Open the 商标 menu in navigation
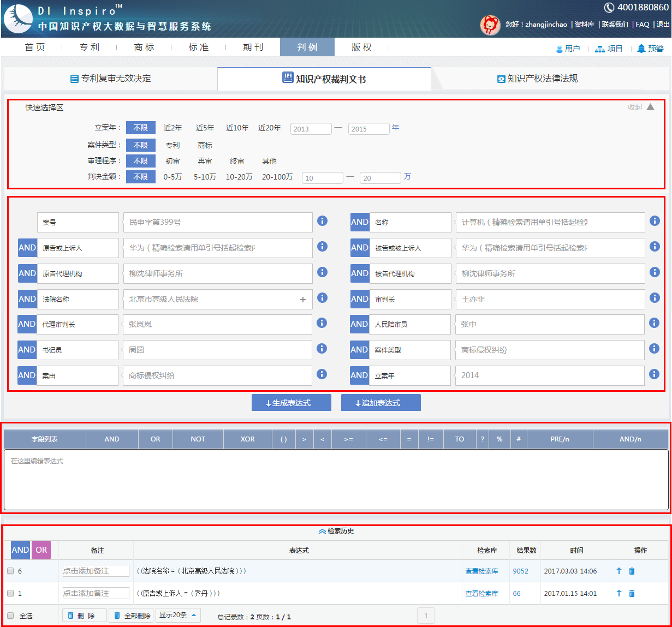Screen dimensions: 672x627 coord(144,47)
